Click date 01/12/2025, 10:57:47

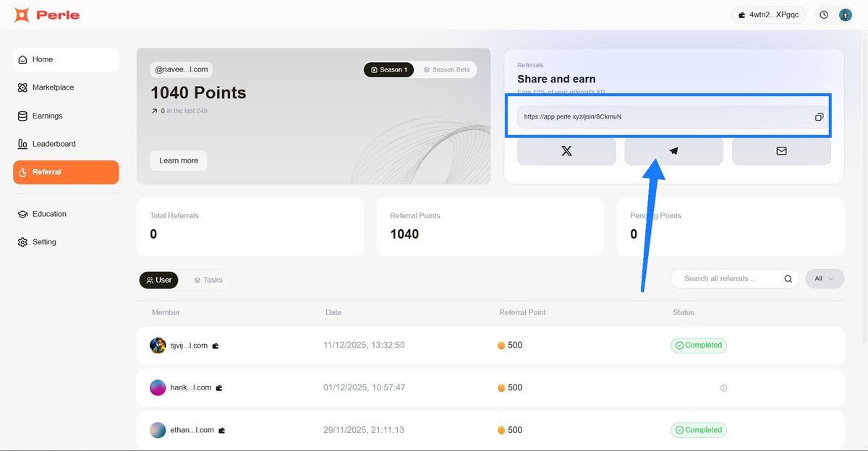pos(364,387)
